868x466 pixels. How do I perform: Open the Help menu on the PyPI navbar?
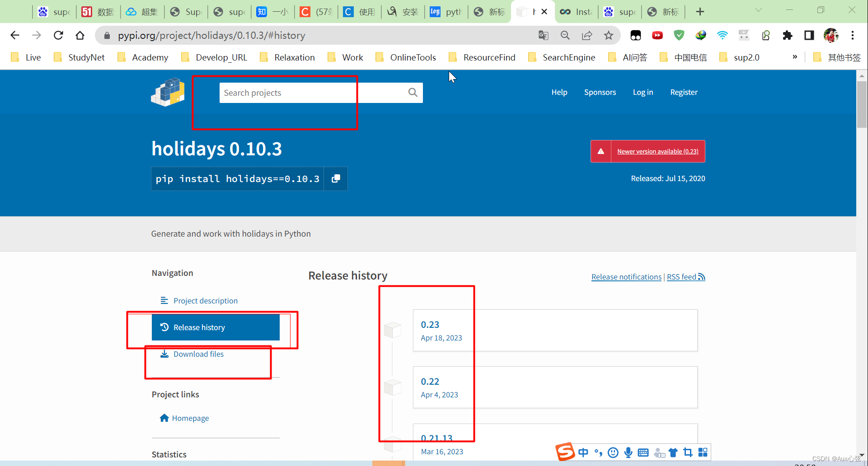point(559,92)
